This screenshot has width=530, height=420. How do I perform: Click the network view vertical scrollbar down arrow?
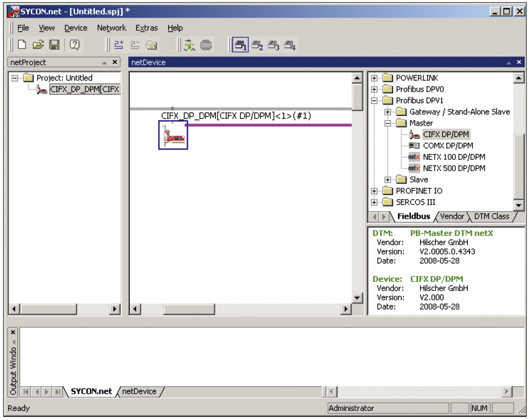point(357,298)
